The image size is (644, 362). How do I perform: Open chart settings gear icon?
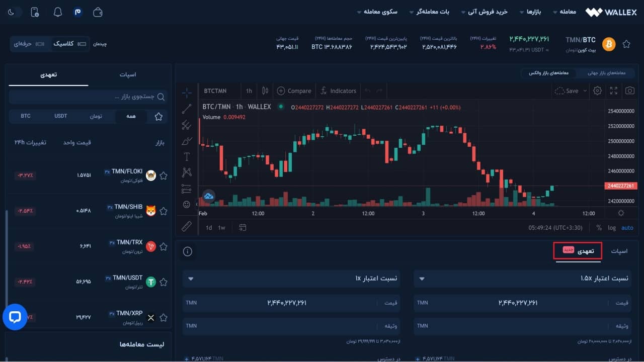597,91
